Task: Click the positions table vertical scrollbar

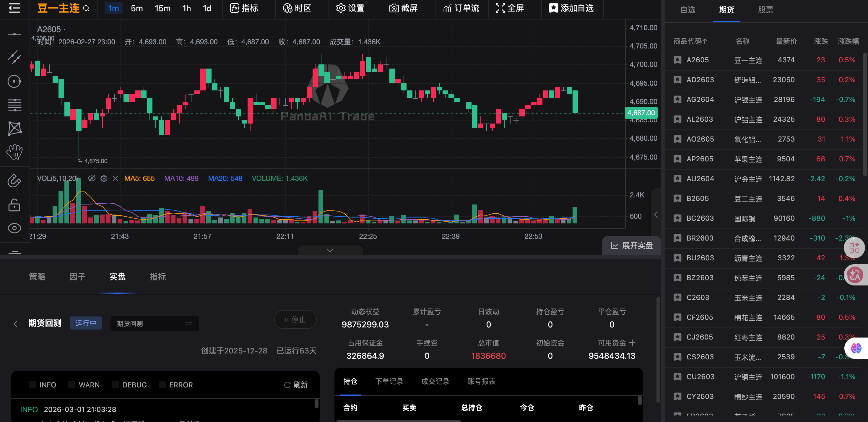Action: [x=640, y=401]
